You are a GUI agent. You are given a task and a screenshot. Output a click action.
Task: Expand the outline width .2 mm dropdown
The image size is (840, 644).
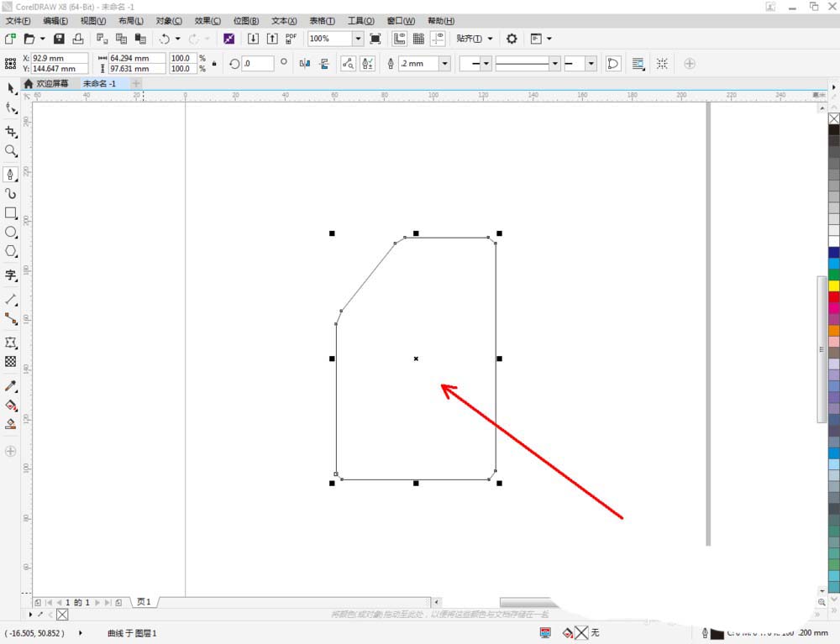point(444,64)
